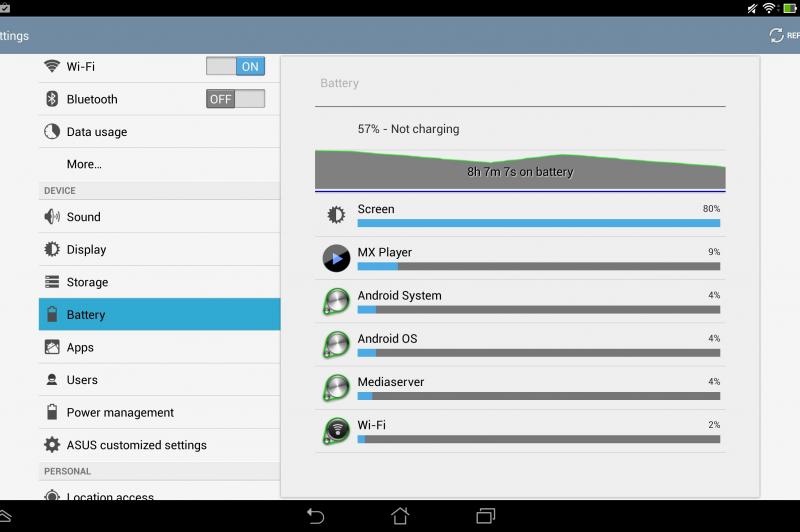
Task: Open the Data usage settings
Action: [159, 132]
